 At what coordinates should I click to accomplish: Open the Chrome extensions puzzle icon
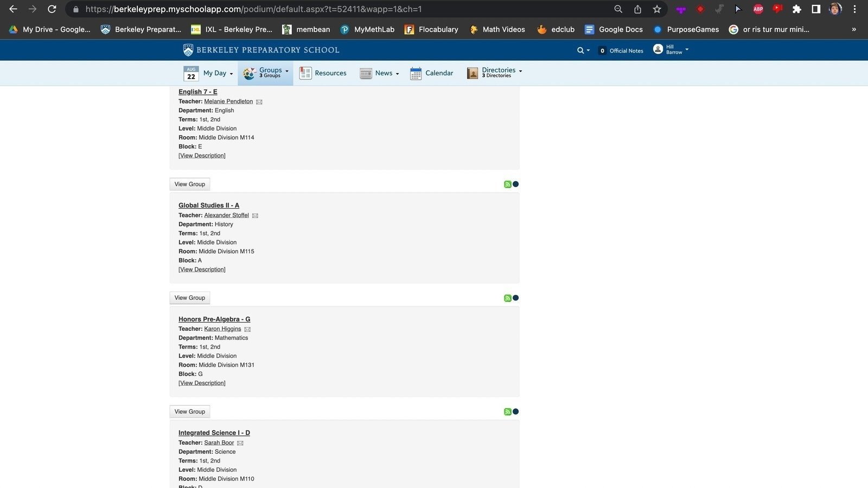pyautogui.click(x=796, y=9)
